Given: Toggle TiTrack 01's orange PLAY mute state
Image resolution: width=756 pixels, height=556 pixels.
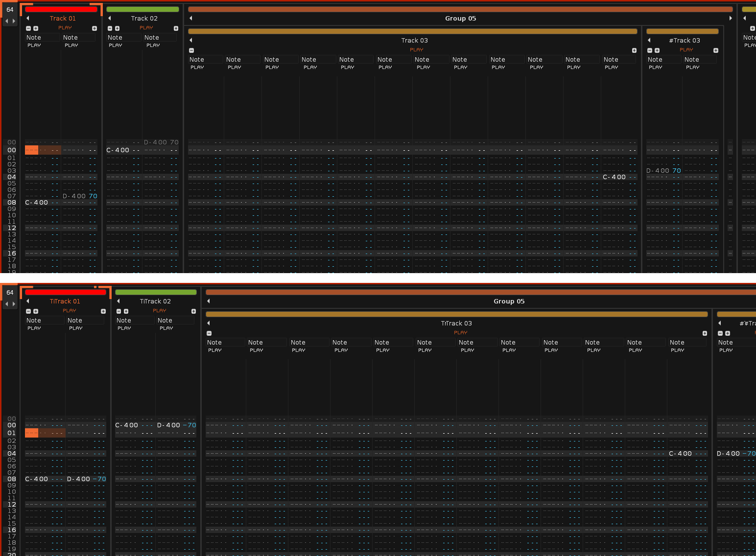Looking at the screenshot, I should click(x=70, y=311).
